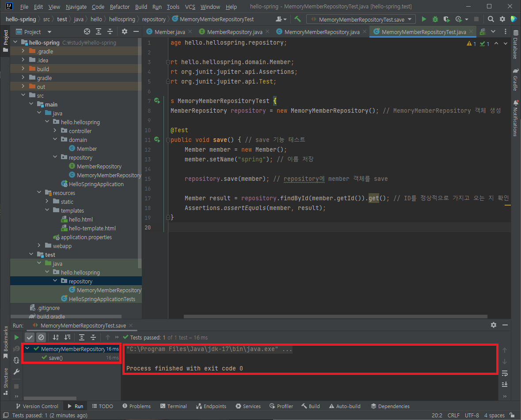The height and width of the screenshot is (420, 521).
Task: Open Notifications side panel
Action: pos(515,118)
